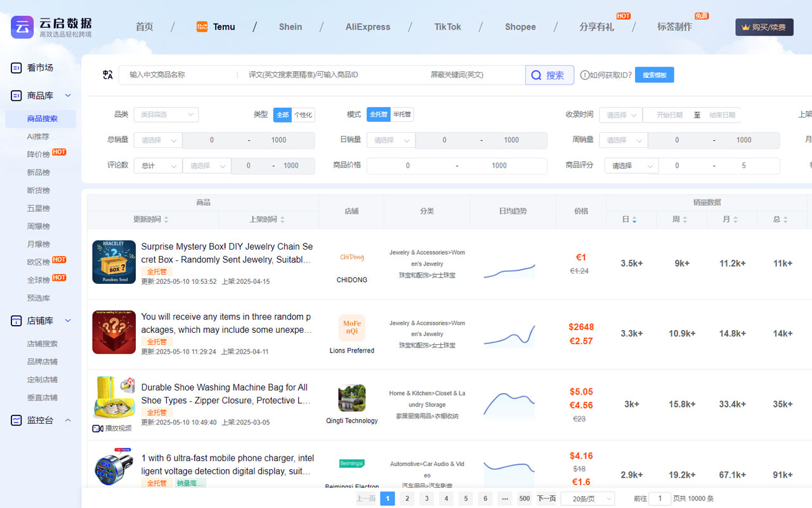The width and height of the screenshot is (812, 508).
Task: Switch to the Shopee platform tab
Action: click(520, 27)
